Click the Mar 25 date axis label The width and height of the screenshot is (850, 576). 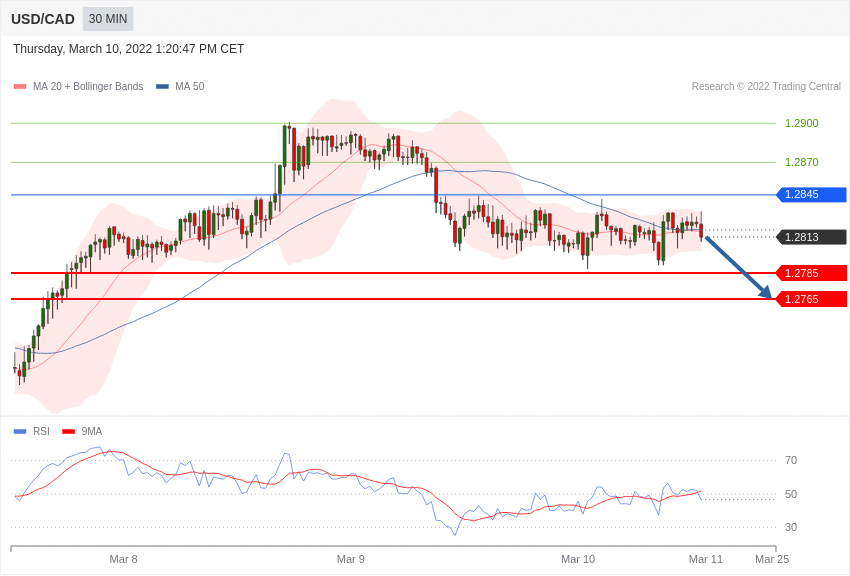coord(772,559)
